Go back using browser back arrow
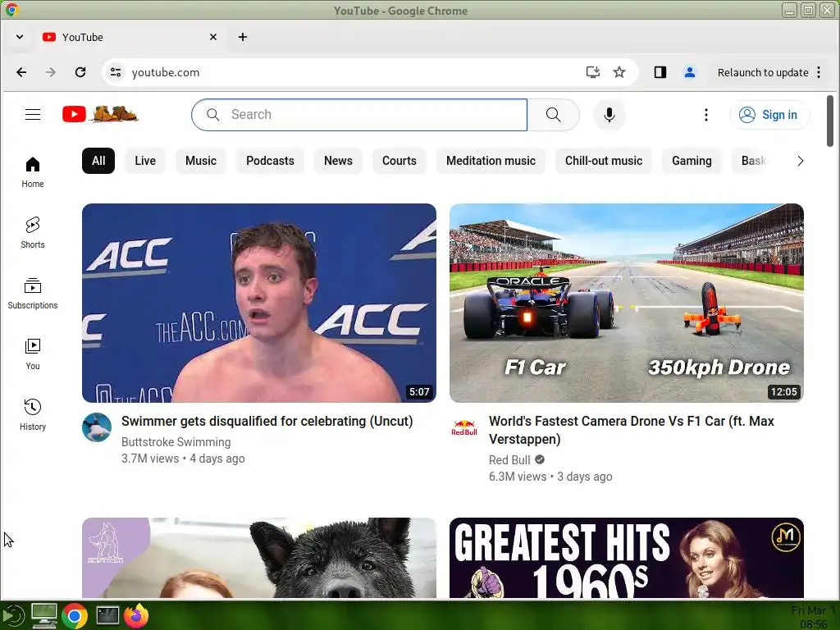 (21, 72)
